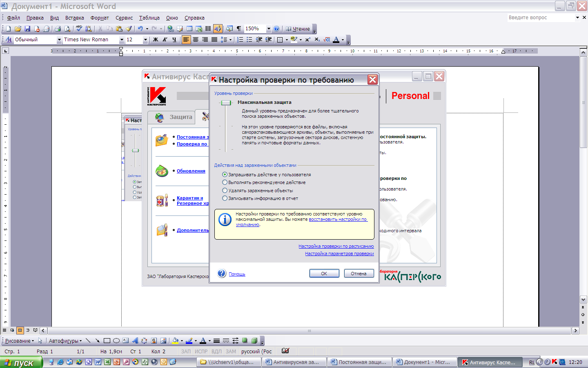Click the Insert Table toolbar icon
The image size is (588, 368).
click(189, 29)
